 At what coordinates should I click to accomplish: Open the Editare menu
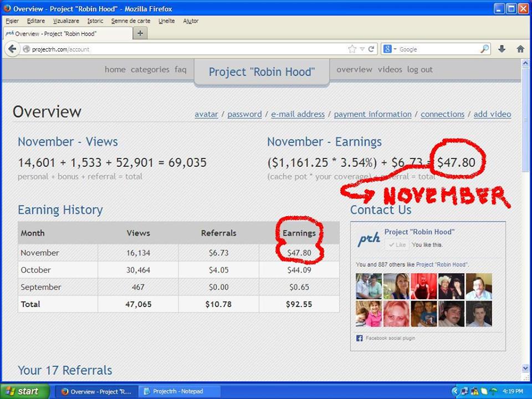tap(36, 21)
